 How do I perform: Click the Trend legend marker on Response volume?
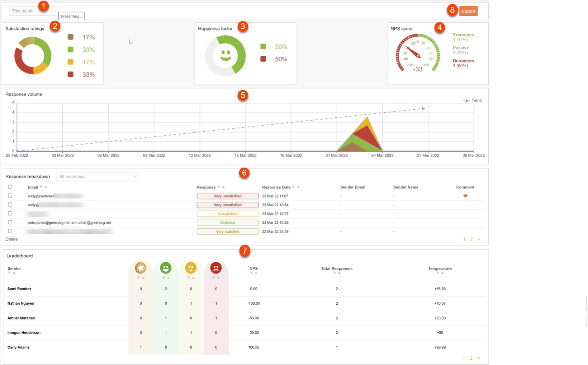(466, 100)
